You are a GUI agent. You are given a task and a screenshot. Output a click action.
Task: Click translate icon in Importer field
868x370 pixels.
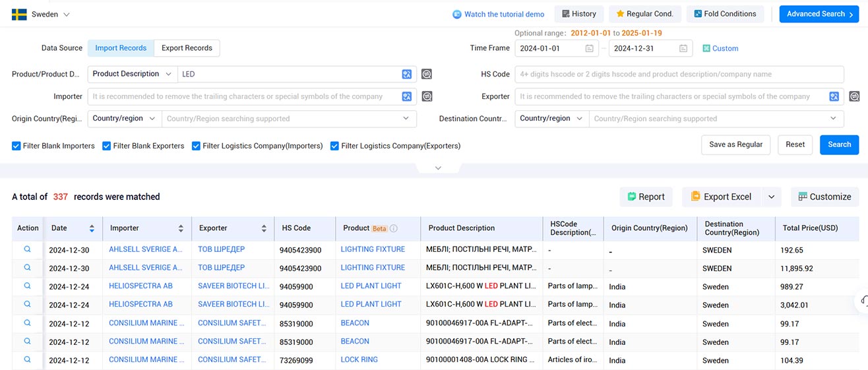[x=407, y=97]
